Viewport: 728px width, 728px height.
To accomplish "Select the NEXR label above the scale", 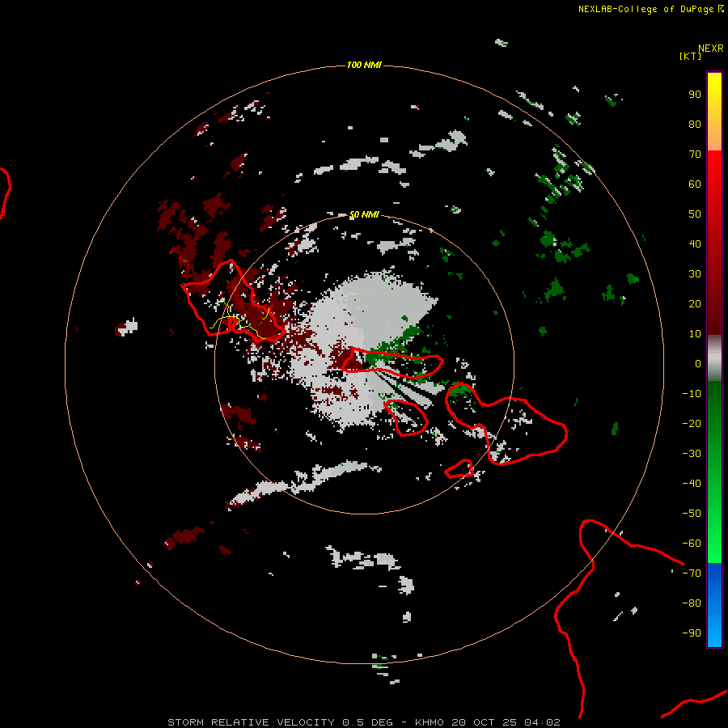I will [x=710, y=49].
